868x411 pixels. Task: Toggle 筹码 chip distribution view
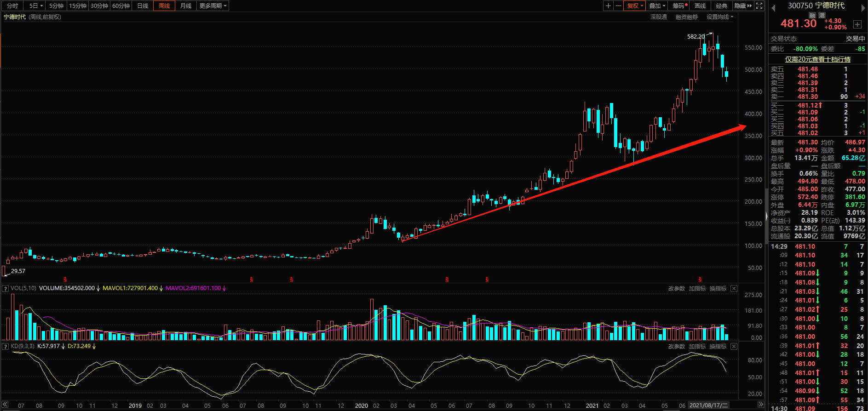679,6
